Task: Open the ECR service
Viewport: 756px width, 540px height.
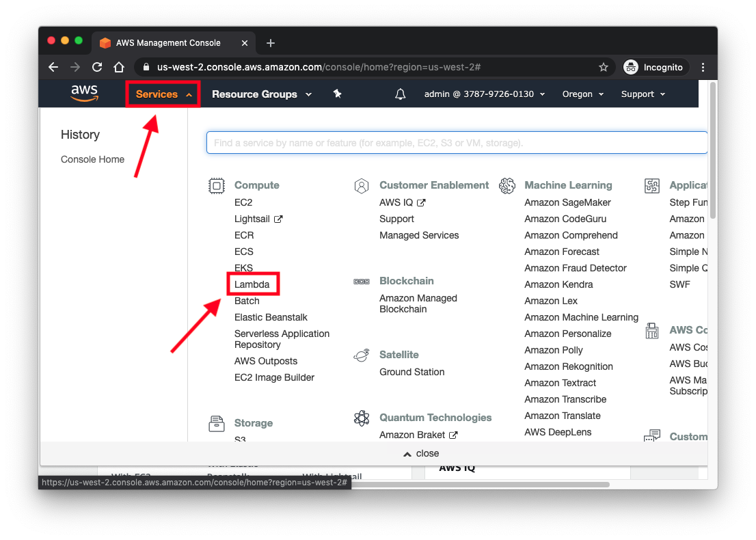Action: 244,235
